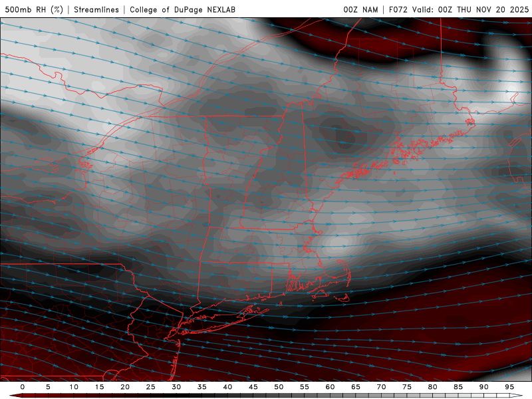The height and width of the screenshot is (399, 532).
Task: Click the '10' colorbar label
Action: tap(74, 387)
